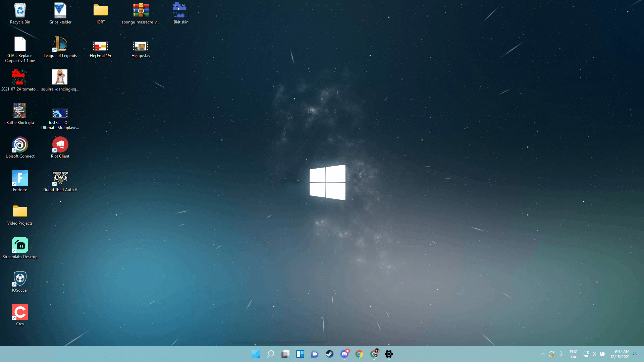This screenshot has height=362, width=644.
Task: Select the IOSoccer shortcut
Action: click(20, 282)
